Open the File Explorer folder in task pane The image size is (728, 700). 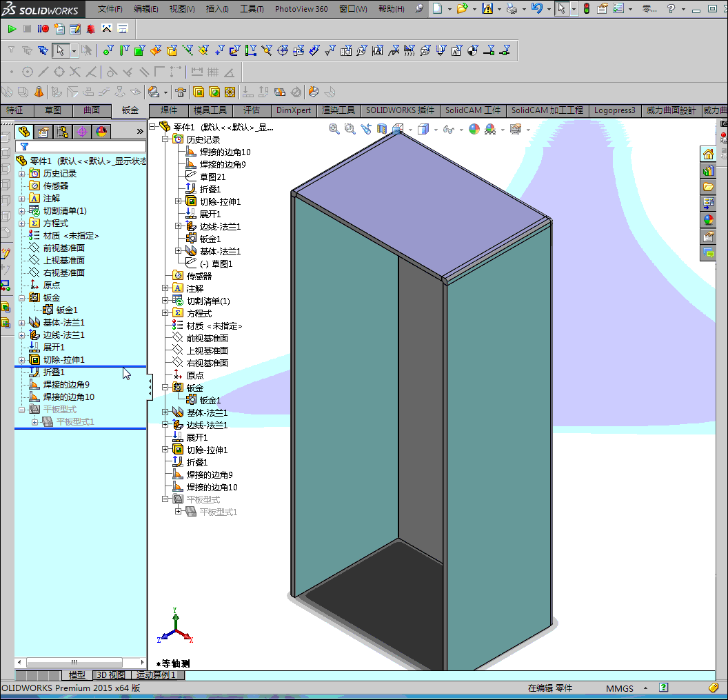[708, 187]
